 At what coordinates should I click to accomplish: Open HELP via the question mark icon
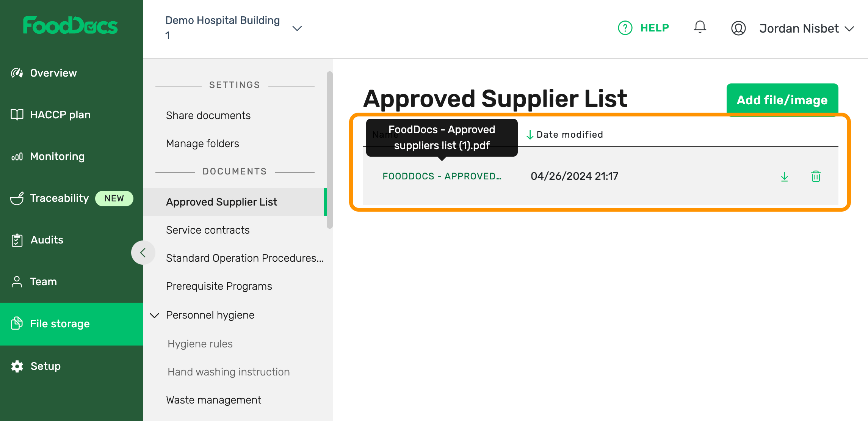point(625,28)
